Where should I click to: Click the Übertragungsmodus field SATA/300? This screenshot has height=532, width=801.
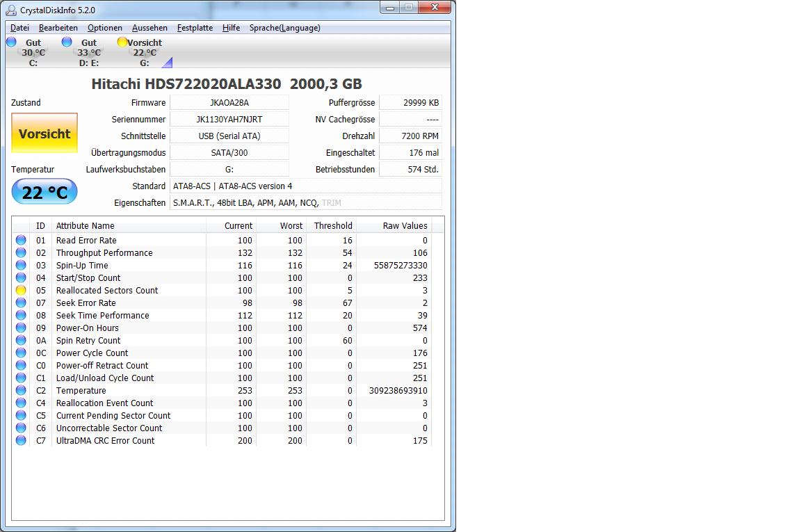[229, 152]
